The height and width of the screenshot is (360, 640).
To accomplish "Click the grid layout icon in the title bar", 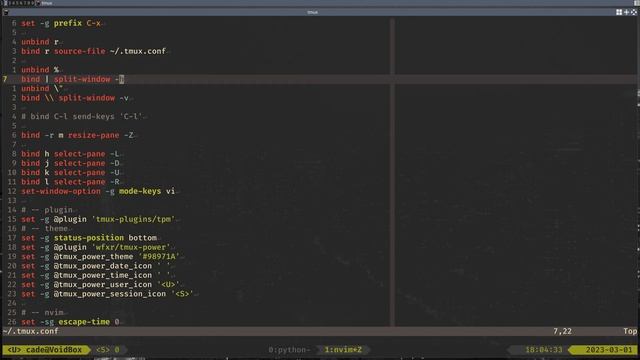I will [x=619, y=12].
